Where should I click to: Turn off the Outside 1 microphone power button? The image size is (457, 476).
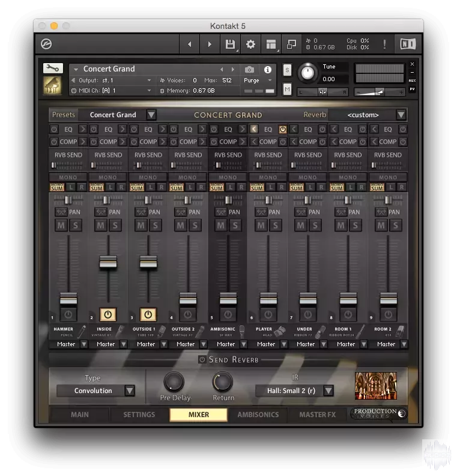pyautogui.click(x=148, y=314)
